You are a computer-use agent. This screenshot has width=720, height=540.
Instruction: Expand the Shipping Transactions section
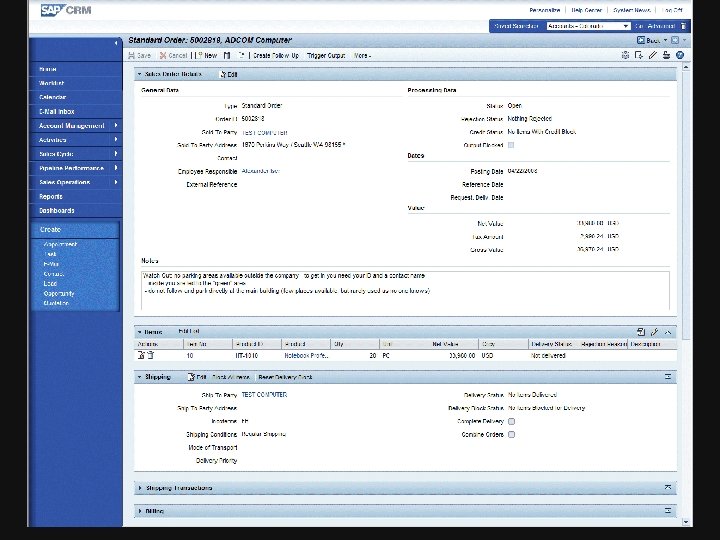click(x=140, y=488)
